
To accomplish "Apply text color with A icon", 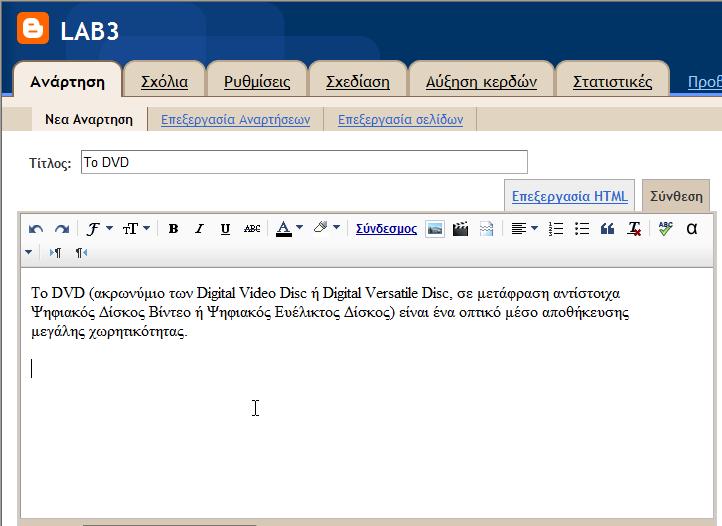I will [x=284, y=229].
